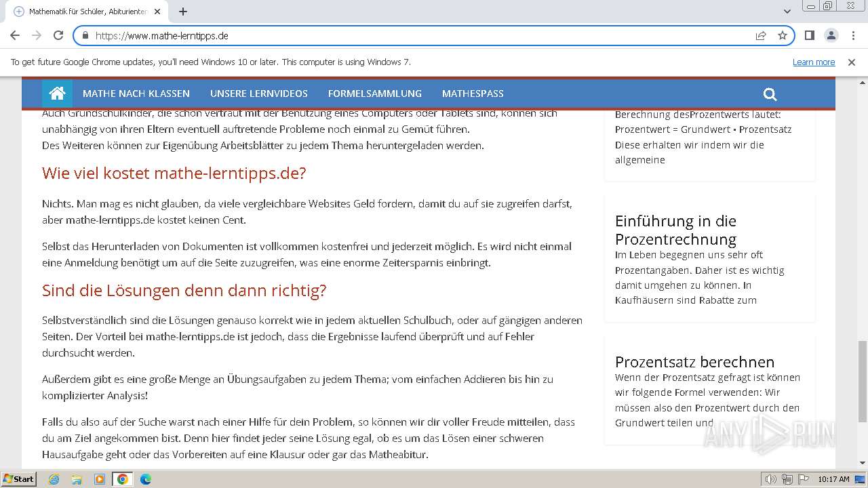Switch to Chrome in taskbar

(123, 479)
